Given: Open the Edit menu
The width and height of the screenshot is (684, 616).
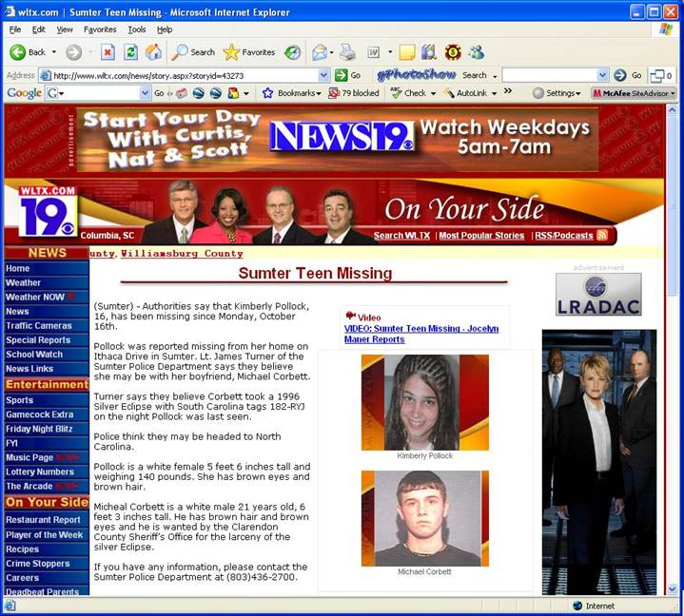Looking at the screenshot, I should coord(38,29).
